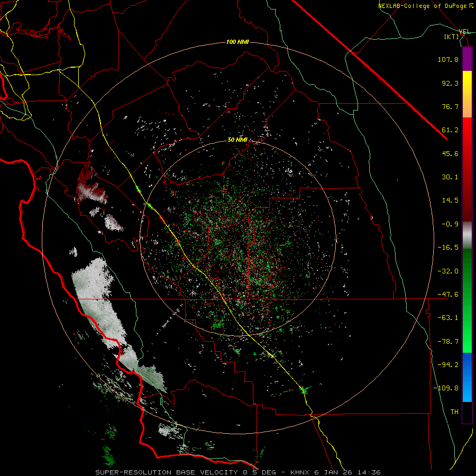Select the -109.8 legend value
This screenshot has height=476, width=476.
(446, 388)
